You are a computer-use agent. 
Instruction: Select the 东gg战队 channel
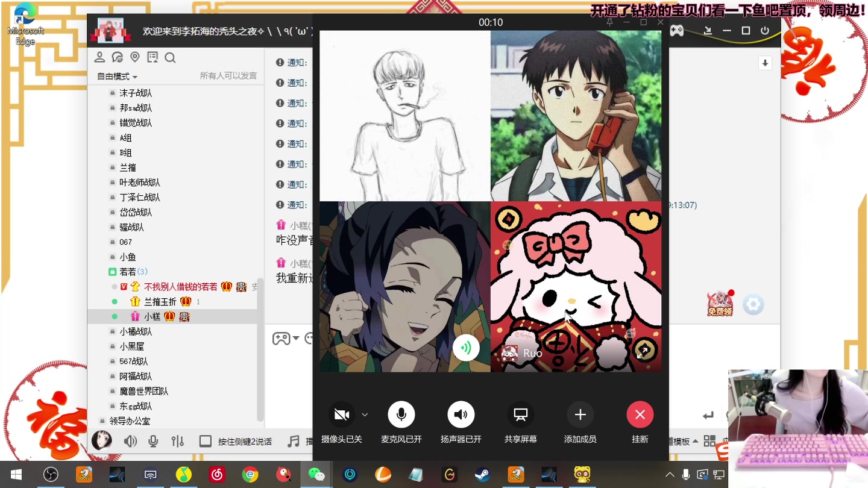pyautogui.click(x=136, y=407)
